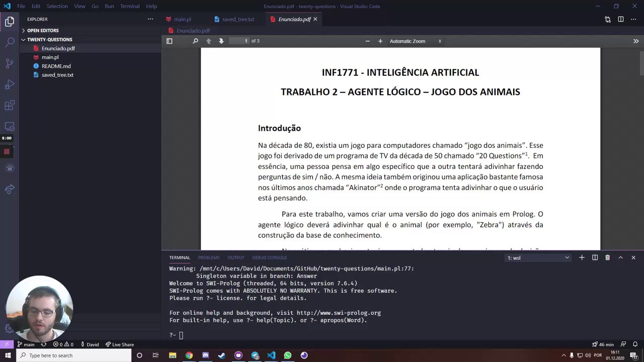
Task: Click the 46 min status bar item
Action: pyautogui.click(x=603, y=344)
